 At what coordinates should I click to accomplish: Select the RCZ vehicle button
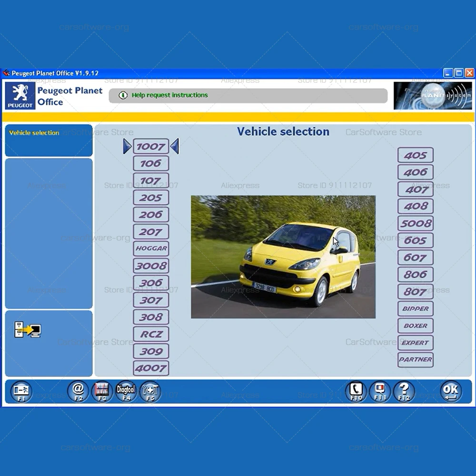151,334
